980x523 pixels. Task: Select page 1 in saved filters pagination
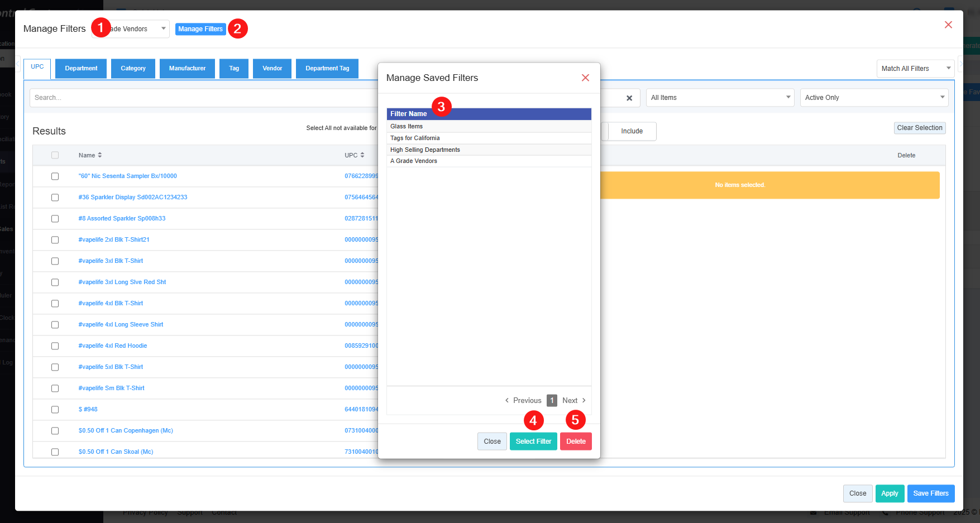point(552,400)
